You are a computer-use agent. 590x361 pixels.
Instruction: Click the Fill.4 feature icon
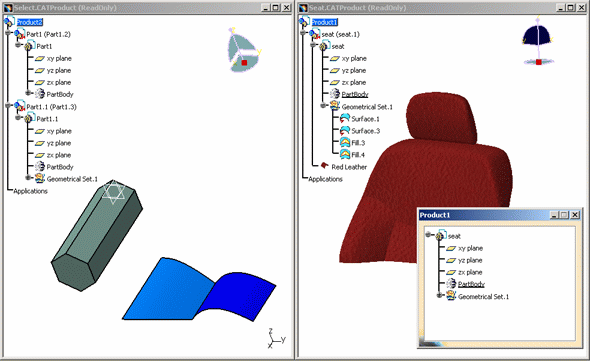(345, 154)
